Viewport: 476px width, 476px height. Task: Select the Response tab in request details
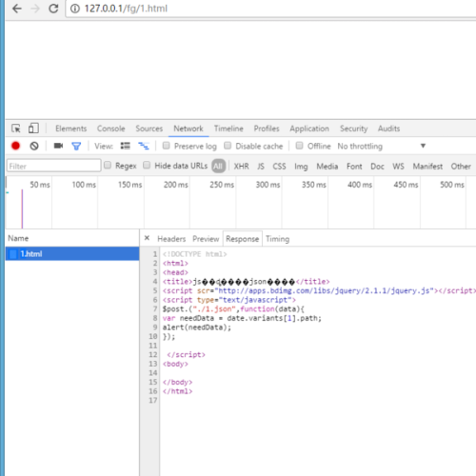[x=243, y=239]
